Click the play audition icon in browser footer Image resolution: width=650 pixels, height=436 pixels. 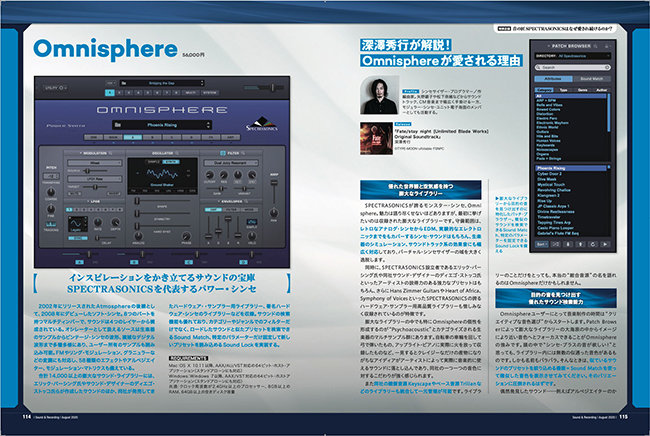click(605, 245)
